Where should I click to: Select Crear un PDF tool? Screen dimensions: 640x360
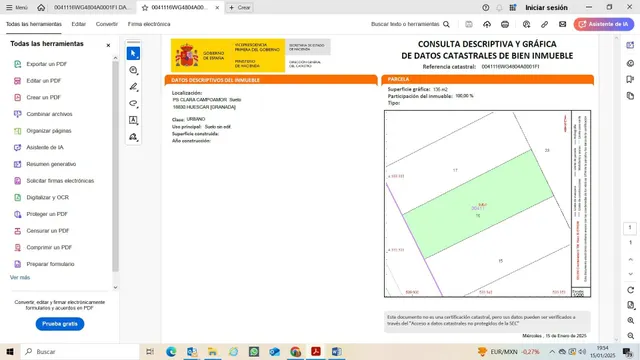pos(37,98)
